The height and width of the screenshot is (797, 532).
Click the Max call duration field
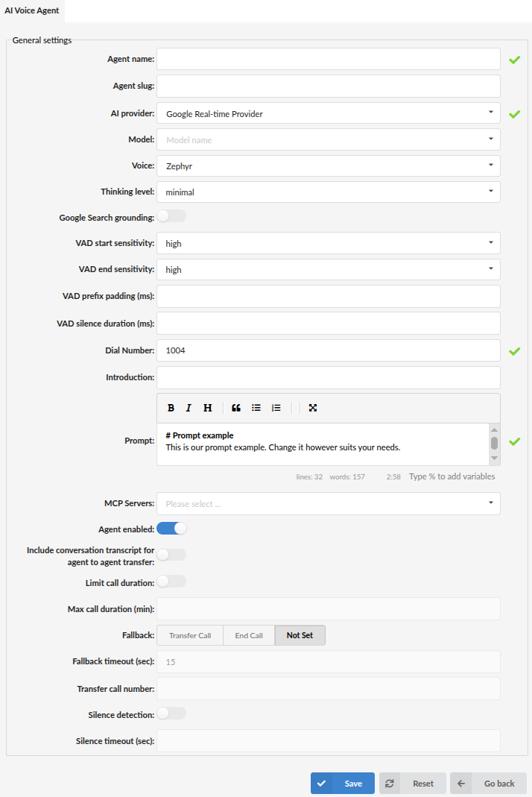tap(329, 609)
